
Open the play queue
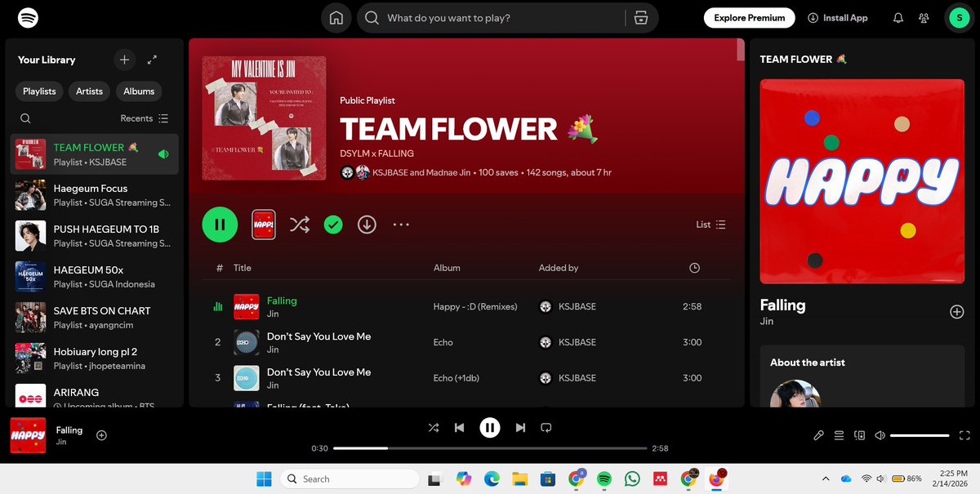coord(840,435)
